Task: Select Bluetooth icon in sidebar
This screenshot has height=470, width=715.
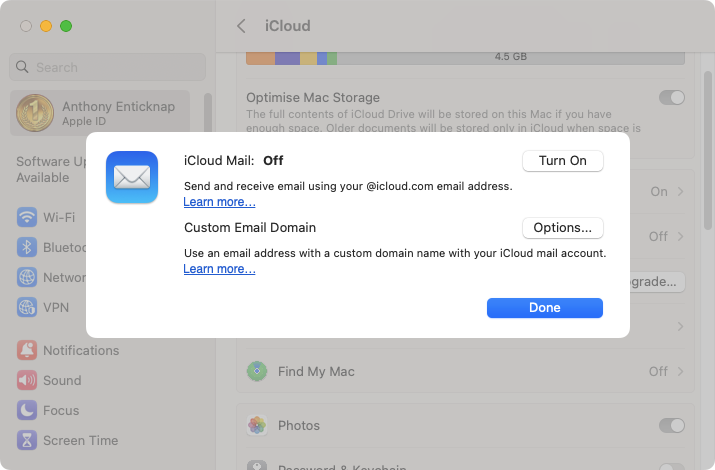Action: pos(27,247)
